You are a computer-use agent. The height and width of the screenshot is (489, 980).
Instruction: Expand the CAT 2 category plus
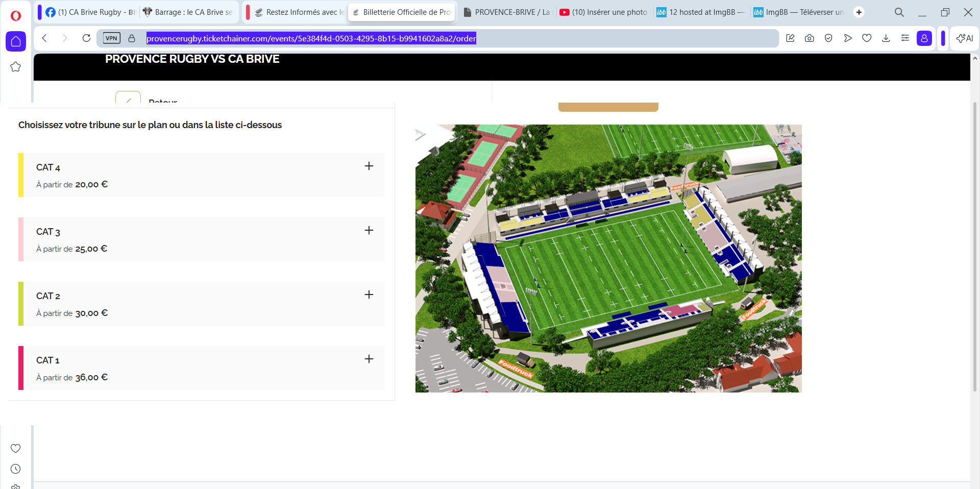[369, 295]
